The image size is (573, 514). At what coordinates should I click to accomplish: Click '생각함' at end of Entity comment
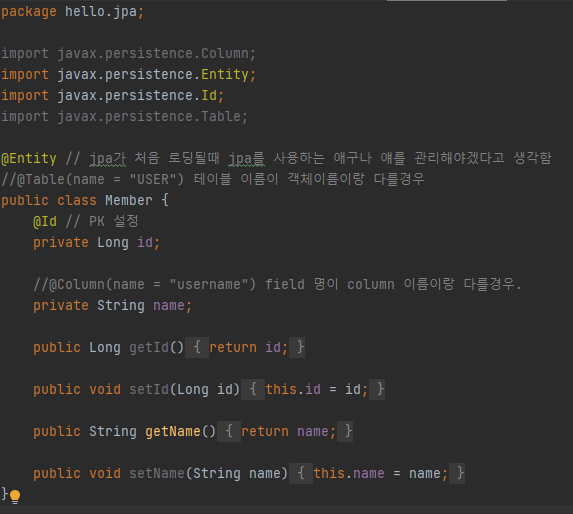[532, 158]
